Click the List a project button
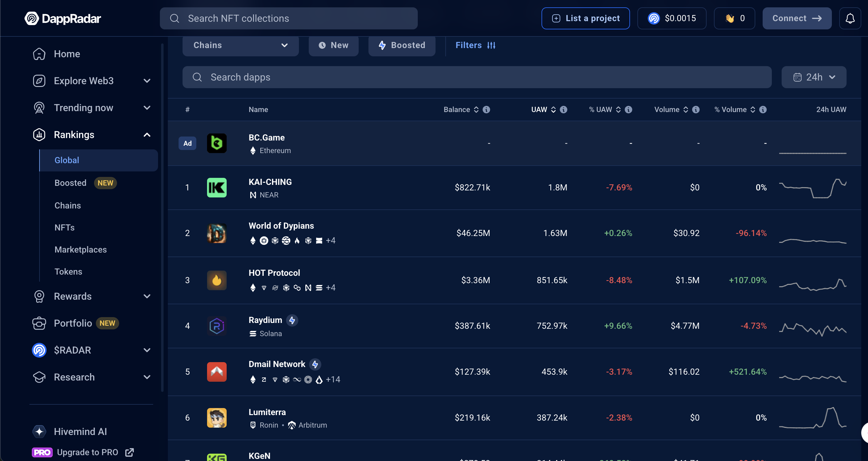Viewport: 868px width, 461px height. (x=585, y=18)
